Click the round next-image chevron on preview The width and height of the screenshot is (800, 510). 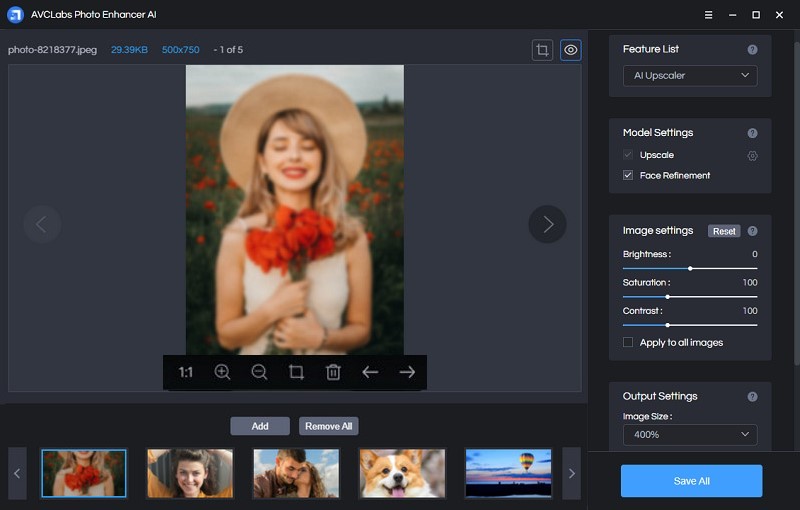coord(547,224)
